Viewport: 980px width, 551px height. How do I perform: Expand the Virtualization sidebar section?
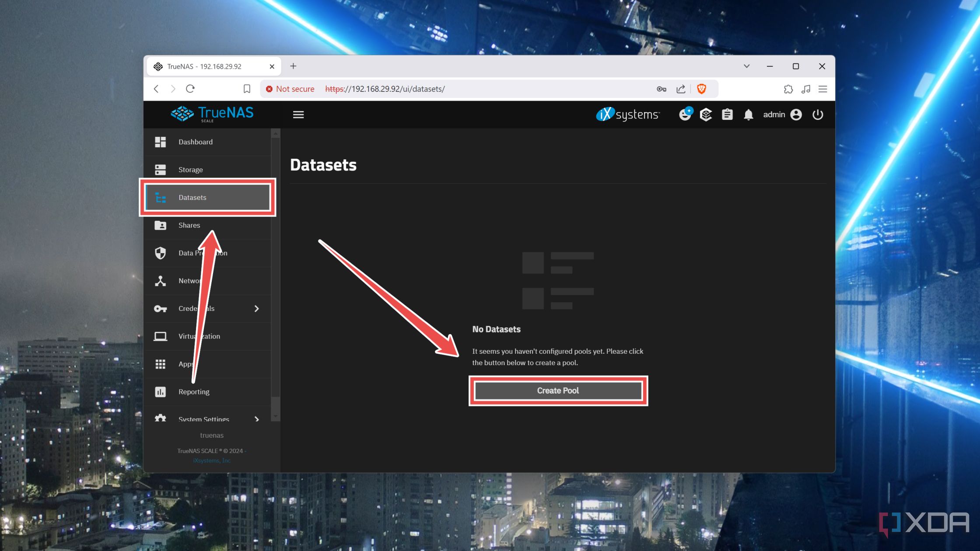click(199, 336)
